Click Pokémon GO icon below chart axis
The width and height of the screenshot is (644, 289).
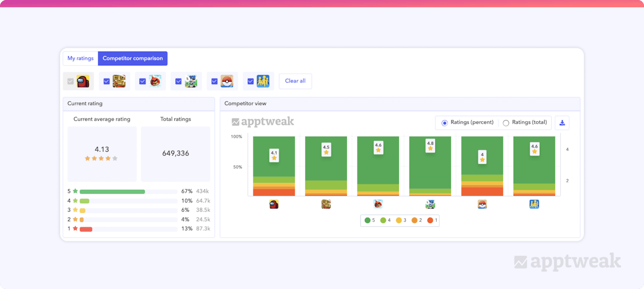pos(482,204)
